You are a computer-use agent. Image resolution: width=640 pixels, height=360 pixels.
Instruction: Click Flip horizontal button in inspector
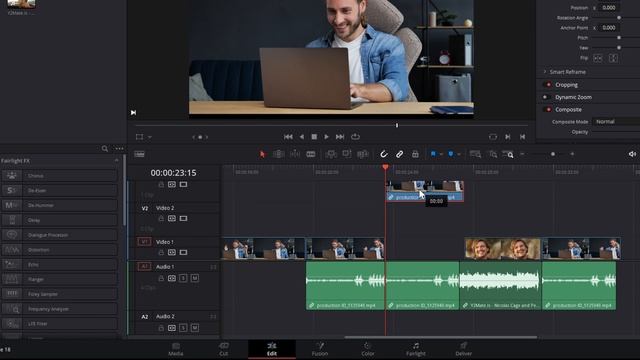[598, 58]
